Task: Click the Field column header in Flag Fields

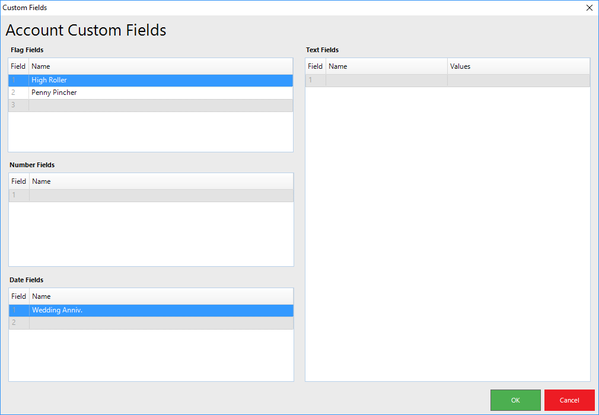Action: pyautogui.click(x=18, y=66)
